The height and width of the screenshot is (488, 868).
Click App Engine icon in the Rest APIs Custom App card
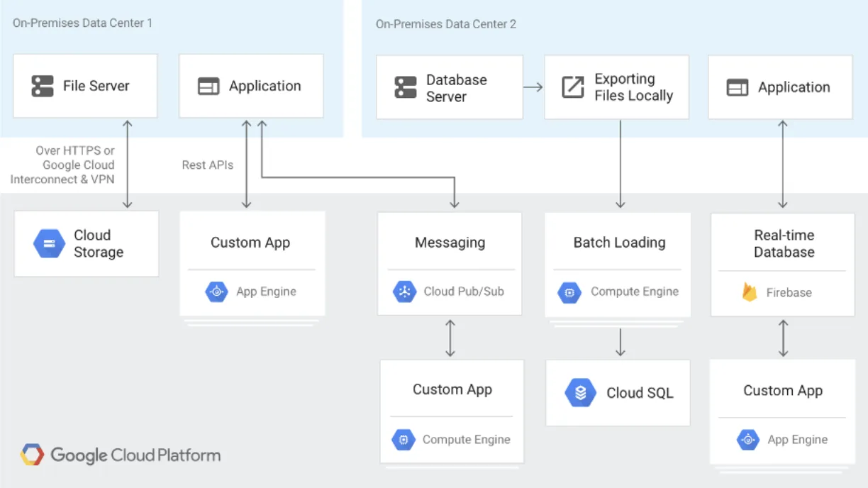coord(216,292)
